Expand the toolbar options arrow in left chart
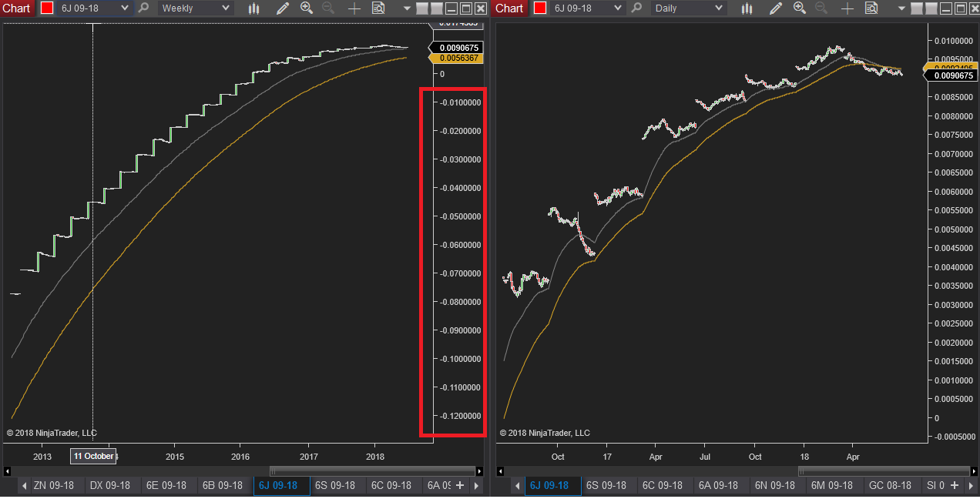Screen dimensions: 980x499 tap(407, 8)
